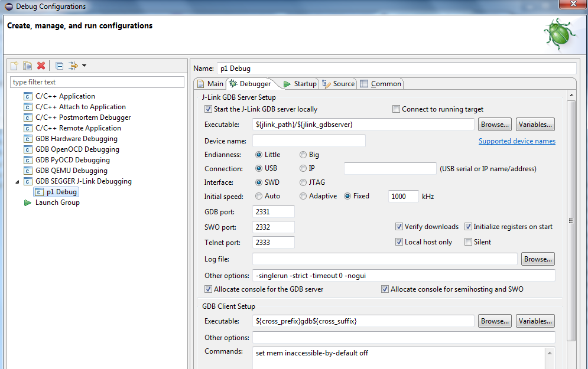Click the Filter launch configurations icon
588x369 pixels.
(73, 66)
